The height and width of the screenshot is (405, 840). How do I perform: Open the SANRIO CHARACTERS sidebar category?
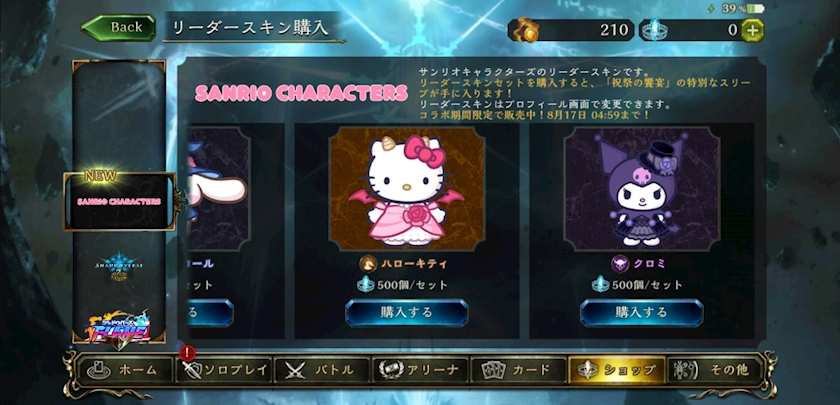(119, 202)
